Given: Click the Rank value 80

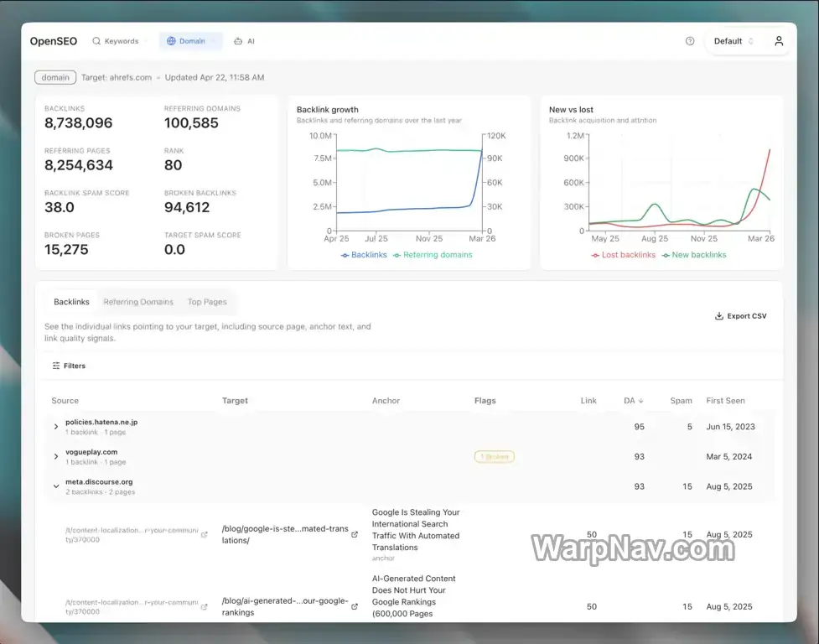Looking at the screenshot, I should pyautogui.click(x=173, y=165).
